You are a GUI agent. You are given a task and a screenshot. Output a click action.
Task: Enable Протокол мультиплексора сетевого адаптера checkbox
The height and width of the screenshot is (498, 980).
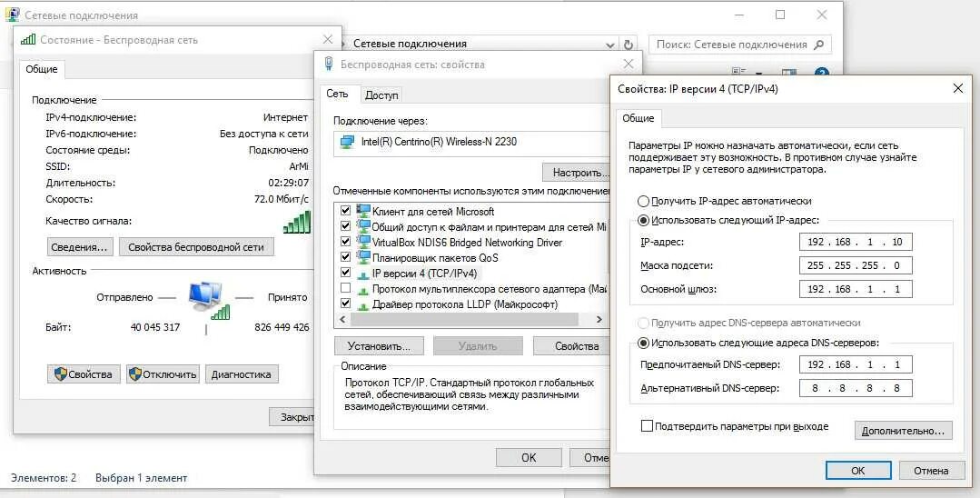345,288
